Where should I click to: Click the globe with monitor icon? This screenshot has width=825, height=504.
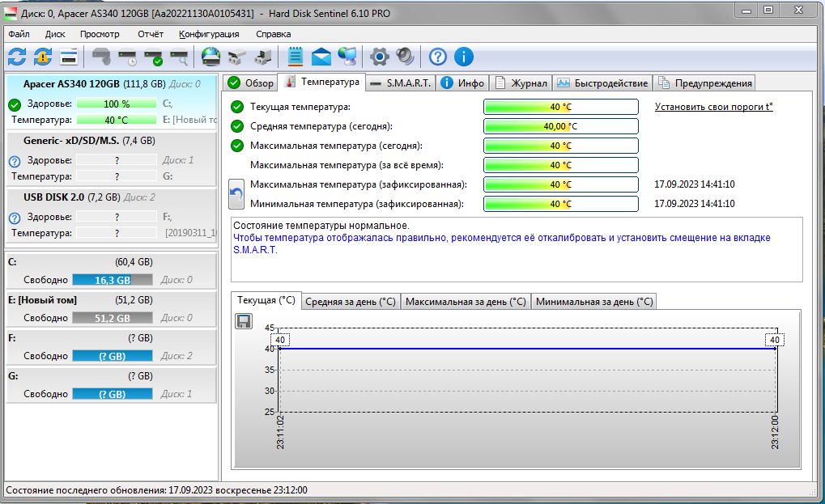click(x=347, y=57)
